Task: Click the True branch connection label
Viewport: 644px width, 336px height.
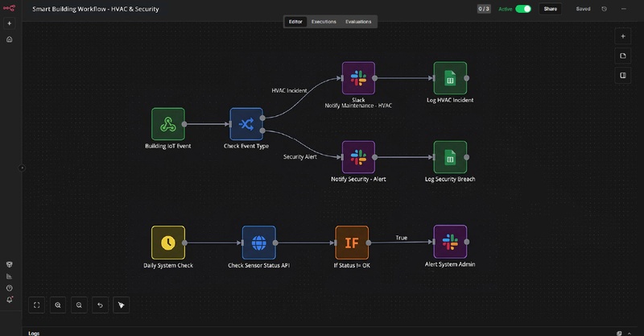Action: [x=401, y=238]
